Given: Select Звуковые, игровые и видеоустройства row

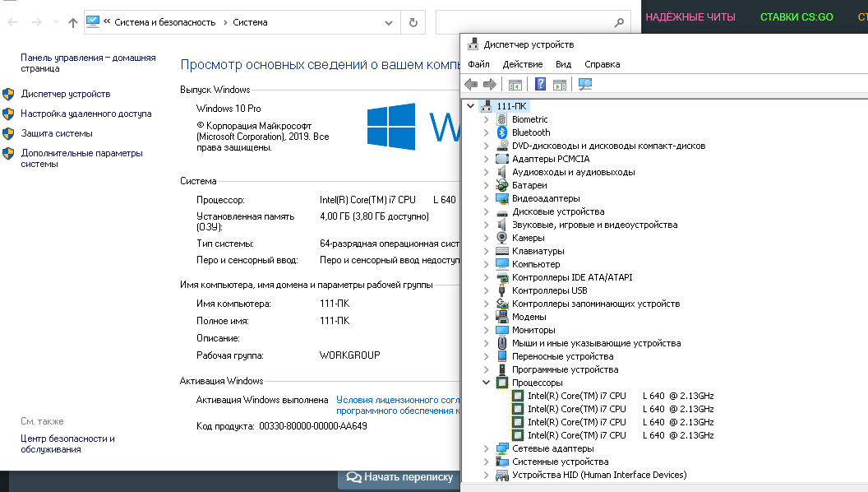Looking at the screenshot, I should (x=594, y=225).
